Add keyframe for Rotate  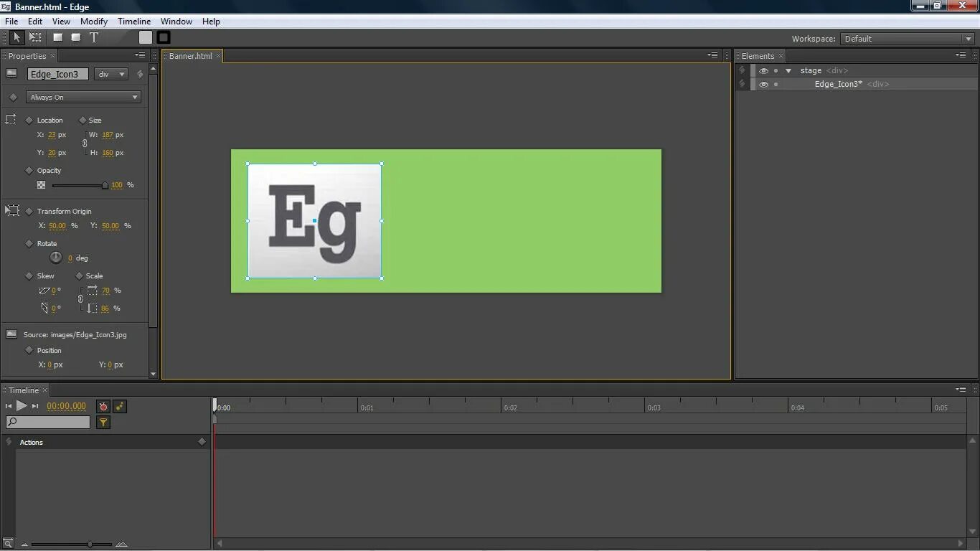[x=29, y=243]
